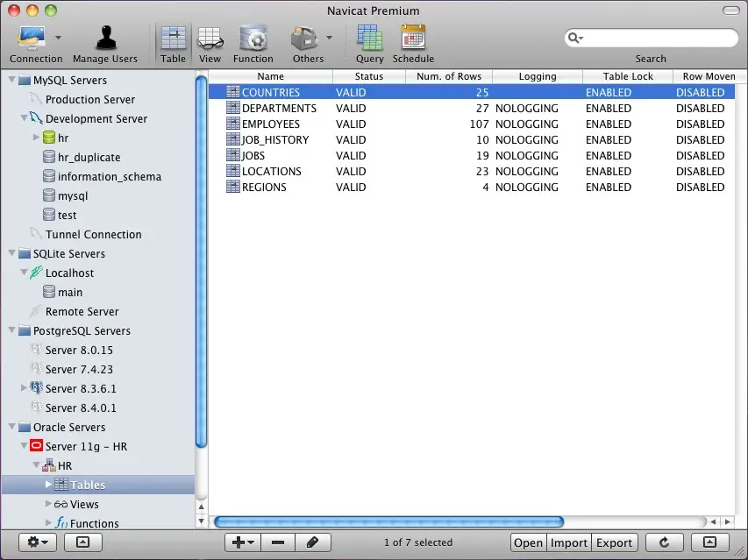The width and height of the screenshot is (748, 560).
Task: Click the Views glasses icon in tree
Action: pyautogui.click(x=61, y=504)
